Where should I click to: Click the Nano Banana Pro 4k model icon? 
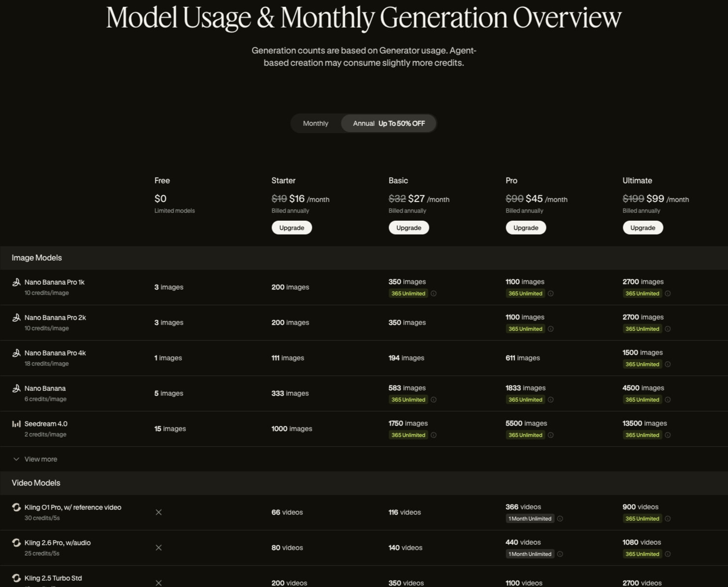(x=16, y=353)
